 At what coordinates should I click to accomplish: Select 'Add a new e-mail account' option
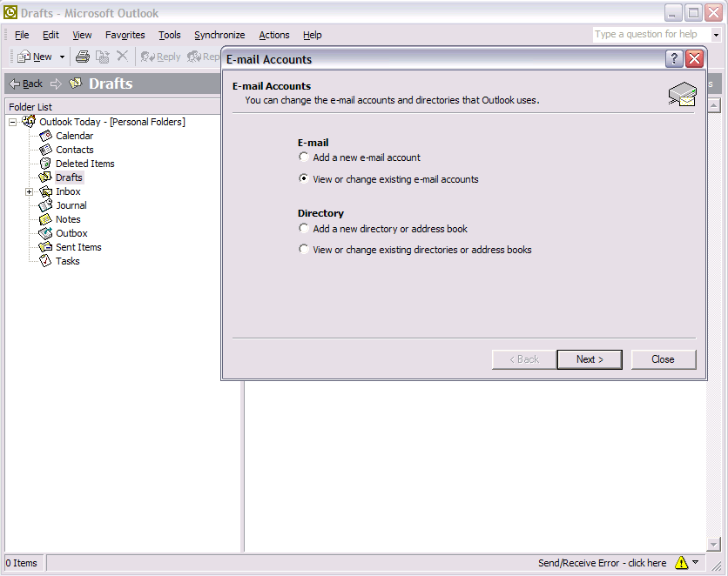pyautogui.click(x=359, y=157)
